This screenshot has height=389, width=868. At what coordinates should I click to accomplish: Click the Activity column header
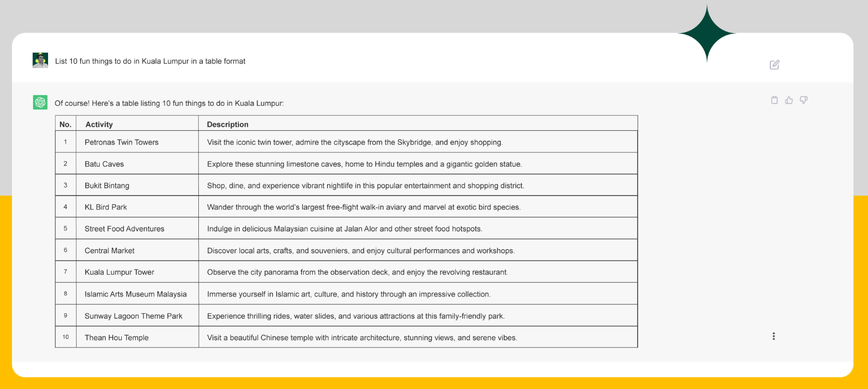point(99,124)
